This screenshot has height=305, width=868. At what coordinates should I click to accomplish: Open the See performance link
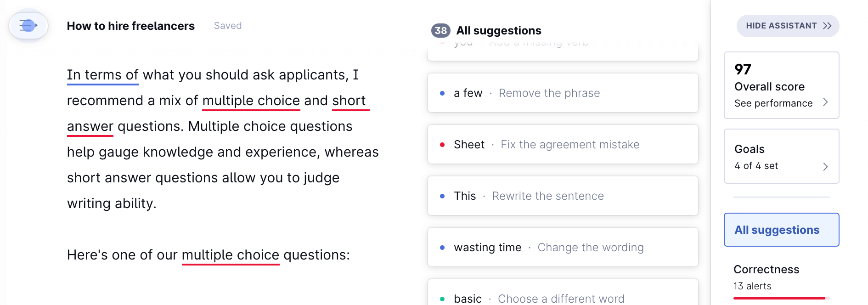[774, 103]
